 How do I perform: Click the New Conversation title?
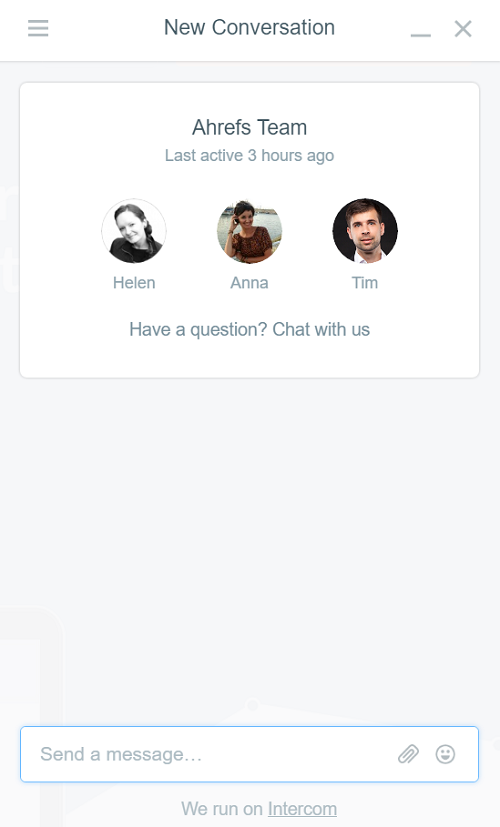[249, 27]
